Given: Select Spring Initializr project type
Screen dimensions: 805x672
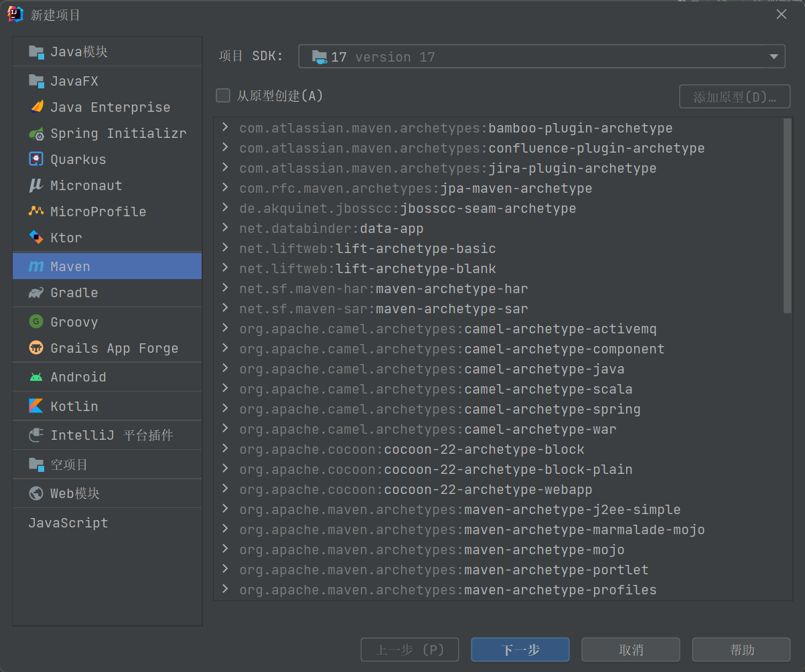Looking at the screenshot, I should [x=107, y=133].
